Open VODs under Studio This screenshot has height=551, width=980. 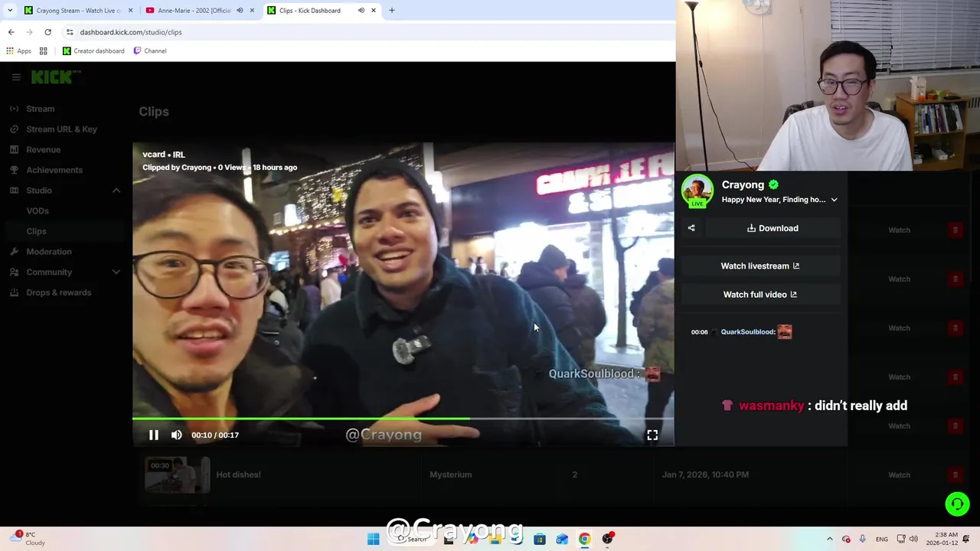click(x=38, y=211)
